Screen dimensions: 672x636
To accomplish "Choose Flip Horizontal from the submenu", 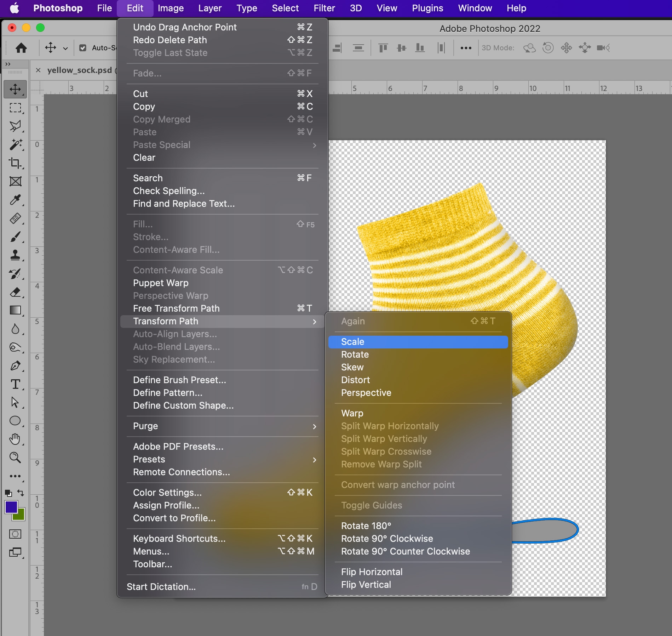I will coord(372,572).
